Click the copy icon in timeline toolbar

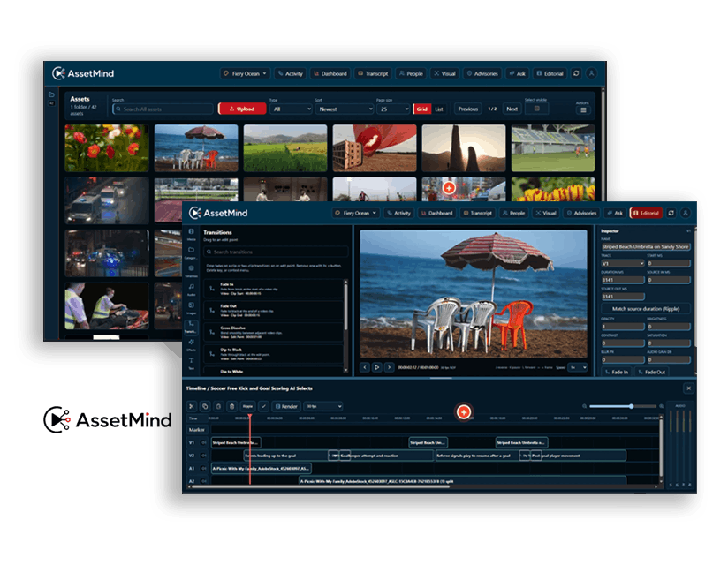point(205,406)
